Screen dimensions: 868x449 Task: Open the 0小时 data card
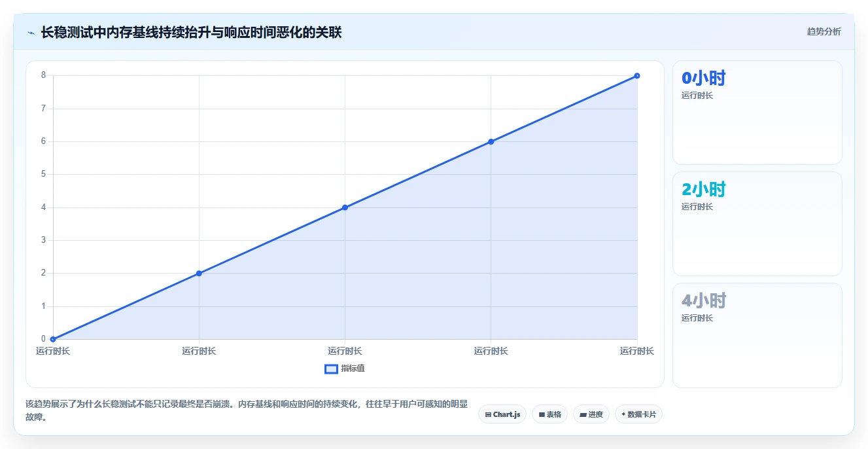757,113
